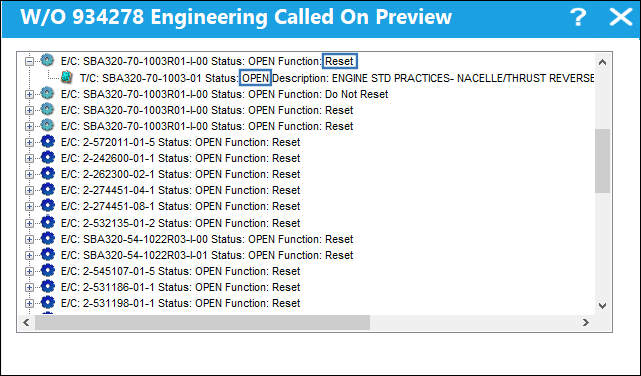Click the horizontal scrollbar thumb
Viewport: 641px width, 376px height.
pyautogui.click(x=202, y=322)
